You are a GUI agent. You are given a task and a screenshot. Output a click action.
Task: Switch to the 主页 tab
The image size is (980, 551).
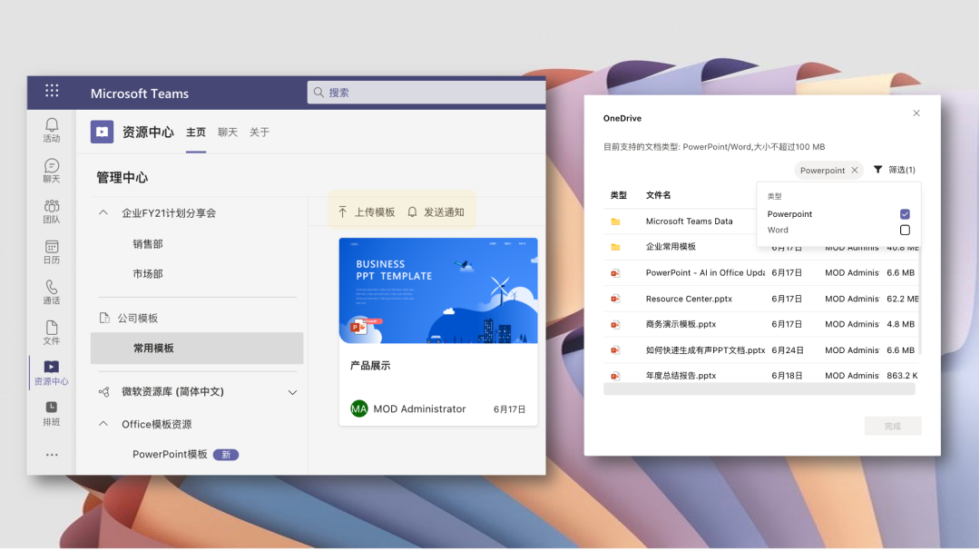(196, 132)
